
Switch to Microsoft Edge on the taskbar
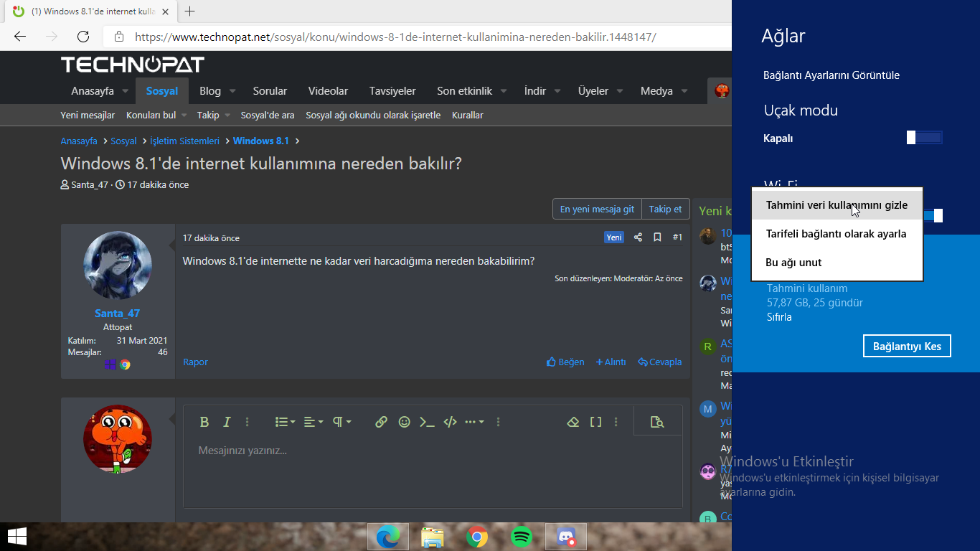[388, 537]
